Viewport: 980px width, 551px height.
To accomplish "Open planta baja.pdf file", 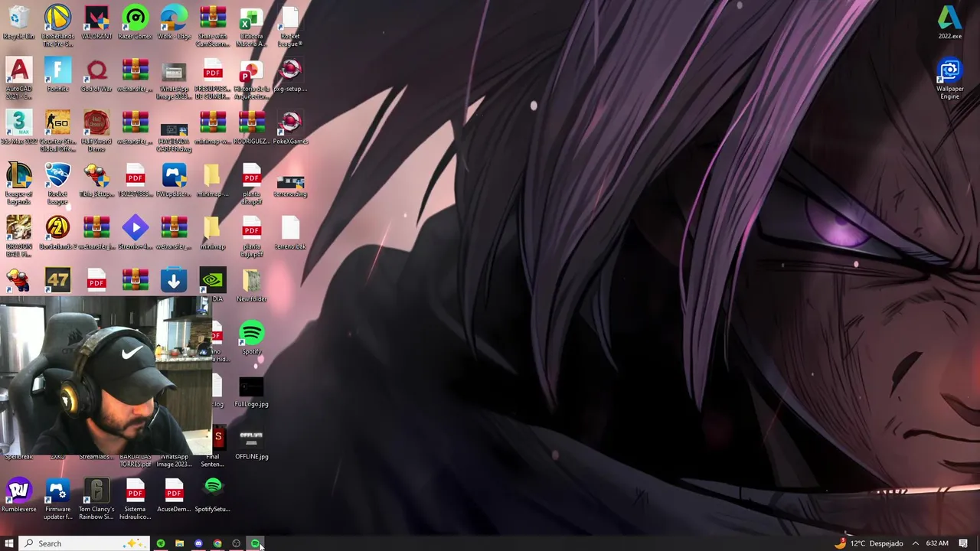I will pyautogui.click(x=251, y=236).
